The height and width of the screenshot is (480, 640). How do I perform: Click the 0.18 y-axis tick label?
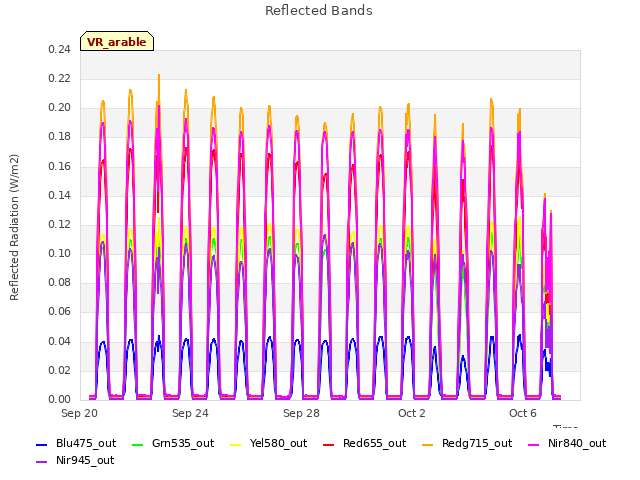[x=60, y=137]
